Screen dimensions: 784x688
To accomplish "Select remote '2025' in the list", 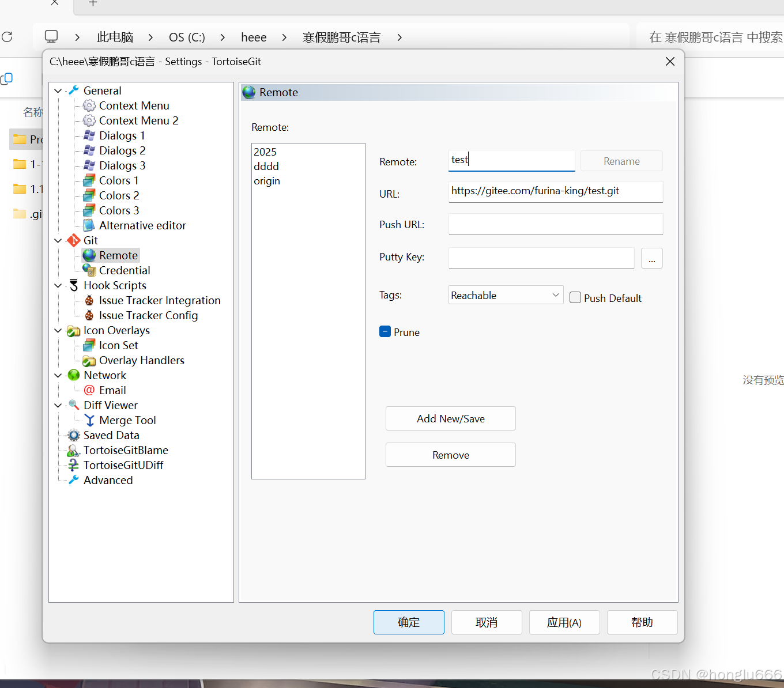I will click(265, 152).
